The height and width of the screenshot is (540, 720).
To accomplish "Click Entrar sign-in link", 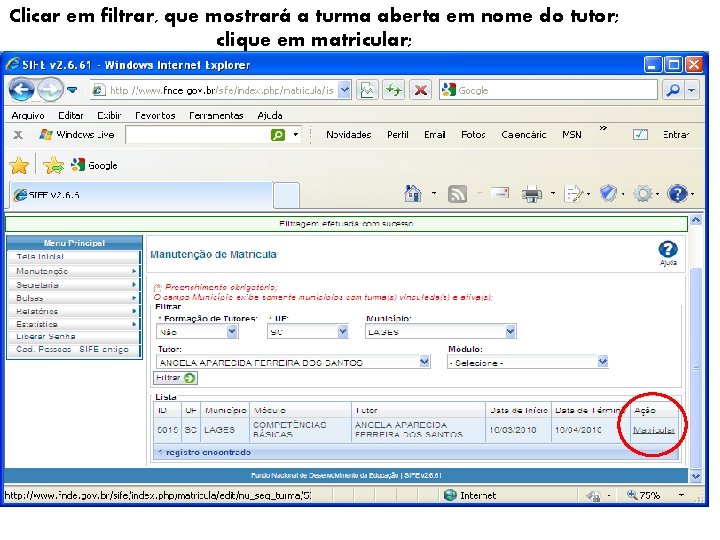I will pyautogui.click(x=675, y=135).
